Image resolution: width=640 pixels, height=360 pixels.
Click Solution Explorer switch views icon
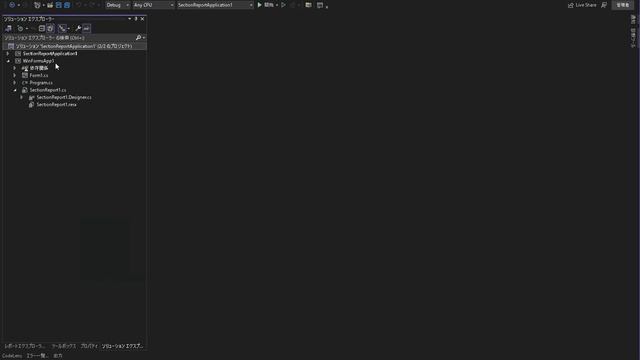click(x=8, y=28)
